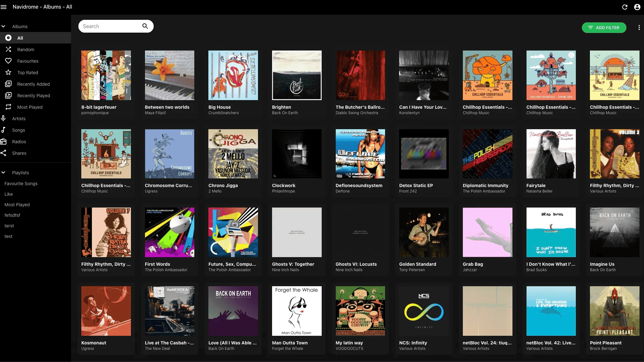Click the Kosmonaut album title
Viewport: 644px width, 362px height.
tap(93, 343)
